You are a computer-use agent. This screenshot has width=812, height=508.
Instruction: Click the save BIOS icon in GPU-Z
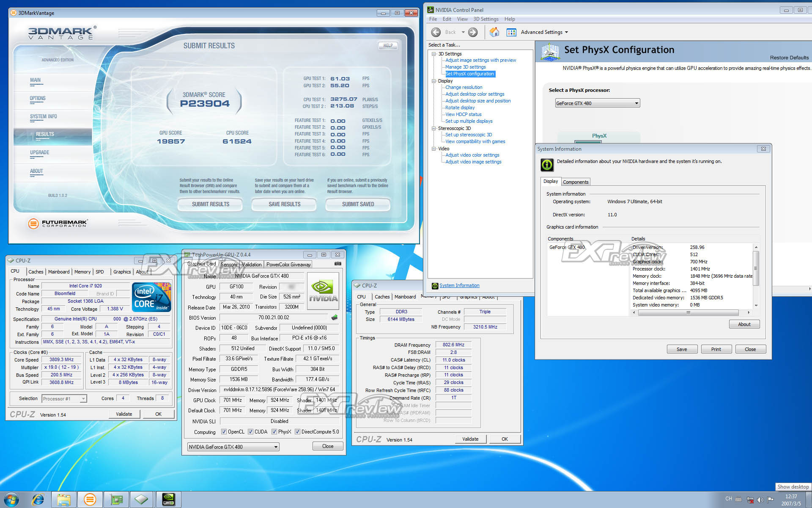click(x=335, y=317)
